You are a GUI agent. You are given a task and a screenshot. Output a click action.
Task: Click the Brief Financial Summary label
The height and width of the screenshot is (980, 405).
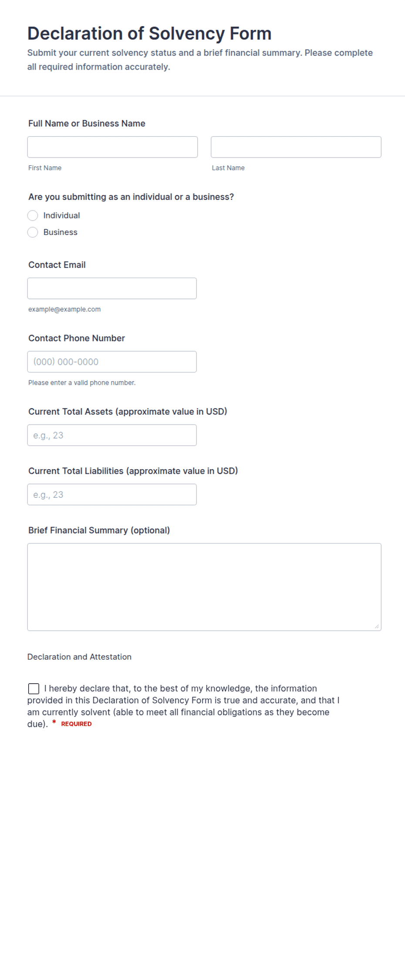99,530
